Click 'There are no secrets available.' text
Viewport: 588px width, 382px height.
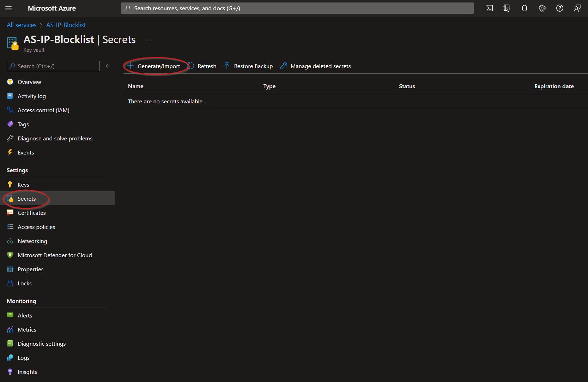tap(166, 101)
